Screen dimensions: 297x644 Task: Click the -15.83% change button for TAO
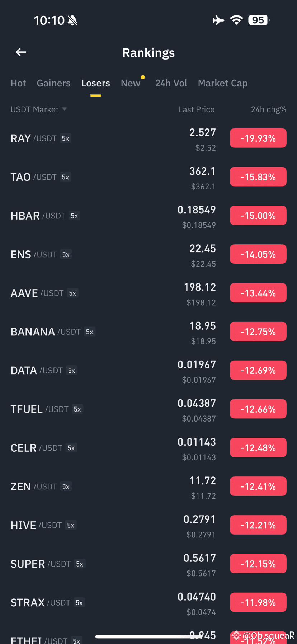coord(258,177)
